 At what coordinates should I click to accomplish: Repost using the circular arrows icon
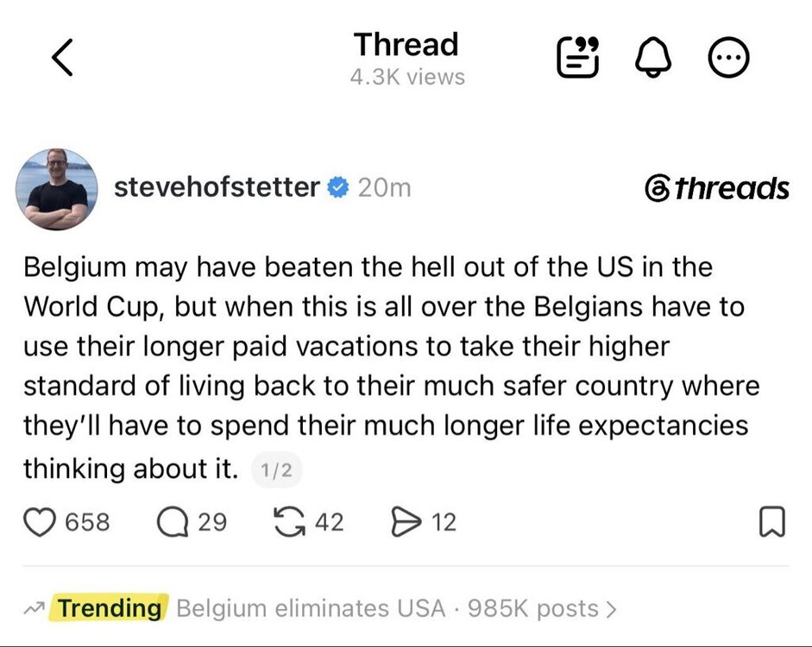pos(289,522)
